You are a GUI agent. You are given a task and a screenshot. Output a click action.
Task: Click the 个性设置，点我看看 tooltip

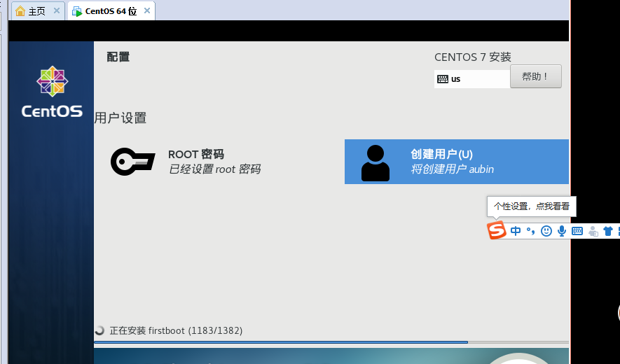tap(532, 206)
